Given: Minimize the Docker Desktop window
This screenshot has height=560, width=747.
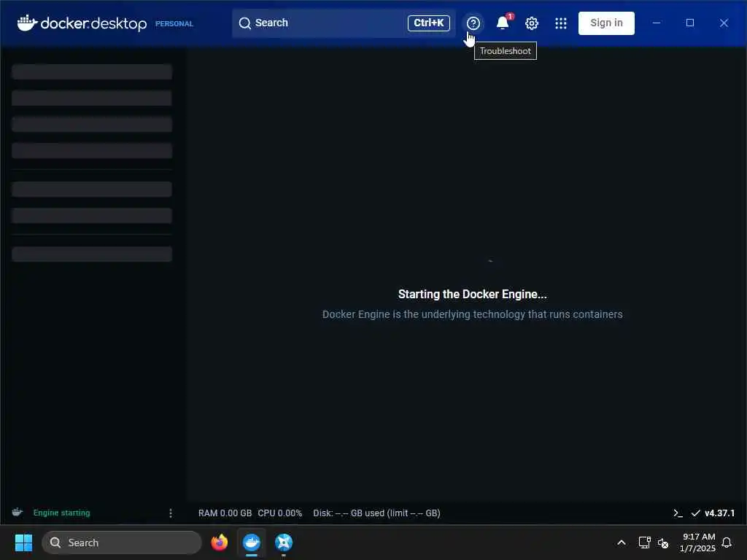Looking at the screenshot, I should (657, 23).
